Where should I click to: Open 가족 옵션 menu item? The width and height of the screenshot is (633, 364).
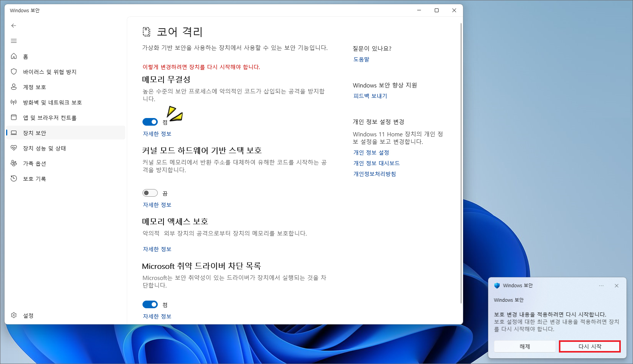(66, 163)
